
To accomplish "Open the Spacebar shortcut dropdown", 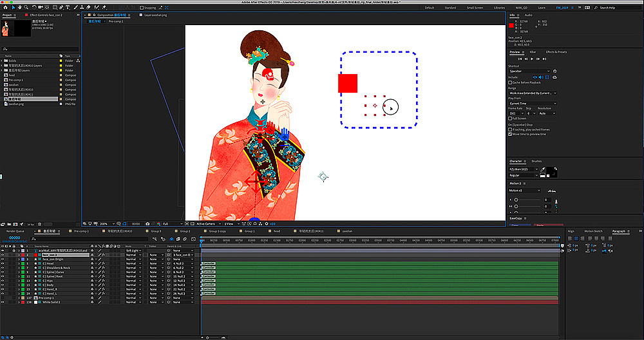I will 529,71.
